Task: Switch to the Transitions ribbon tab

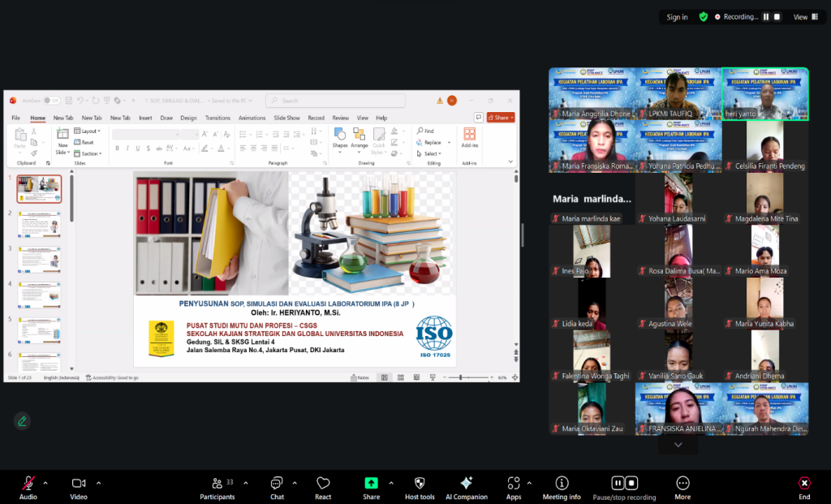Action: pyautogui.click(x=217, y=118)
